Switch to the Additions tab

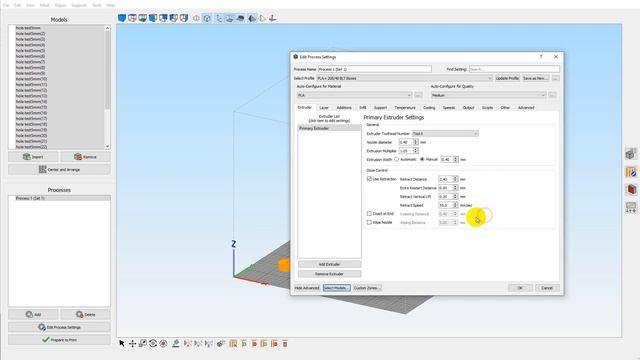coord(344,108)
